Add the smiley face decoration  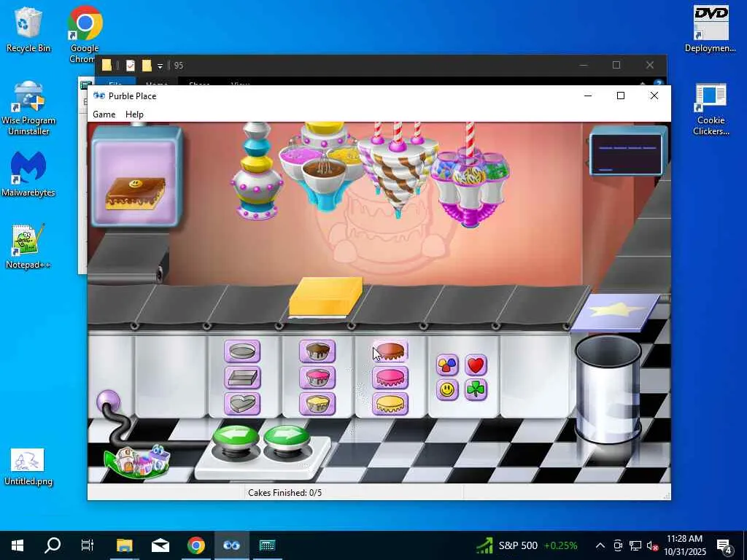(x=447, y=389)
